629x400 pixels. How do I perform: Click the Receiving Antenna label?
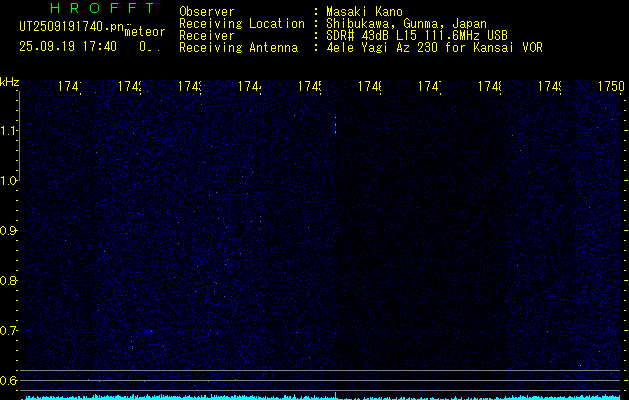239,48
